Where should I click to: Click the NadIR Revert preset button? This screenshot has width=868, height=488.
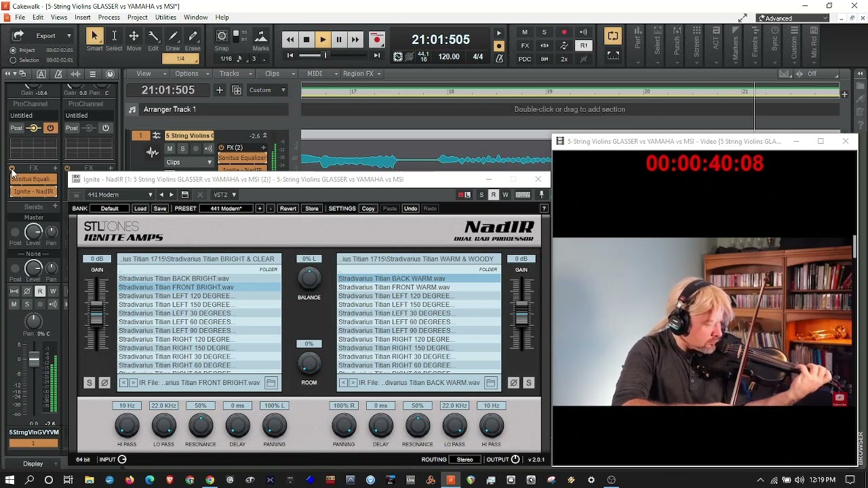point(288,209)
